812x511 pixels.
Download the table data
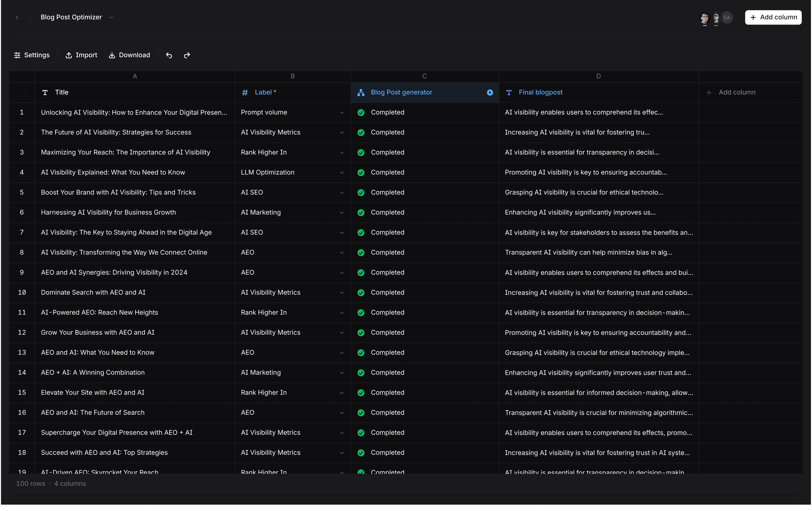tap(129, 55)
